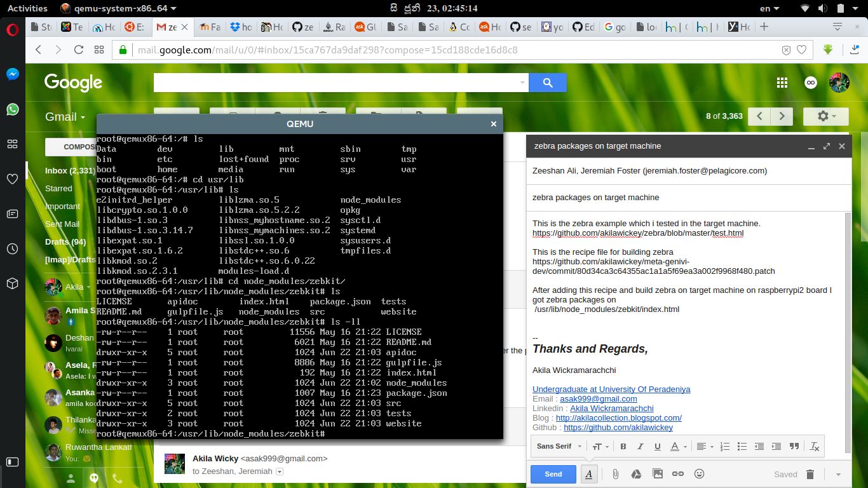The height and width of the screenshot is (488, 868).
Task: Click the Gmail search input field
Action: (336, 83)
